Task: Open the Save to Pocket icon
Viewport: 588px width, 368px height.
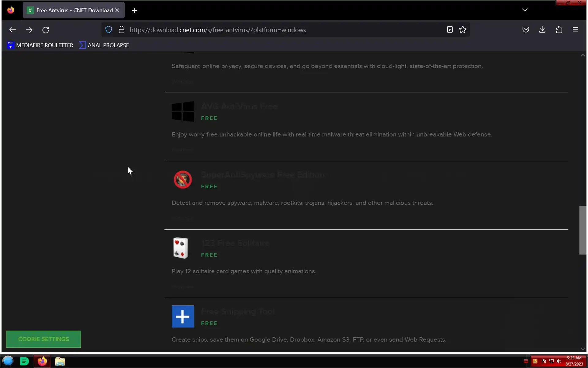Action: click(526, 30)
